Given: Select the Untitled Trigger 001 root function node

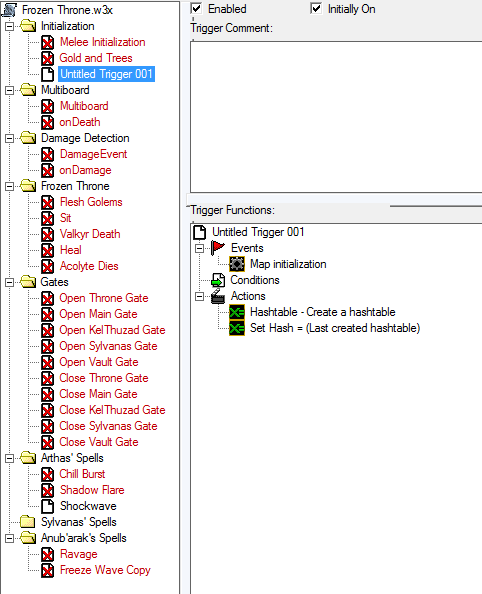Looking at the screenshot, I should (x=258, y=232).
